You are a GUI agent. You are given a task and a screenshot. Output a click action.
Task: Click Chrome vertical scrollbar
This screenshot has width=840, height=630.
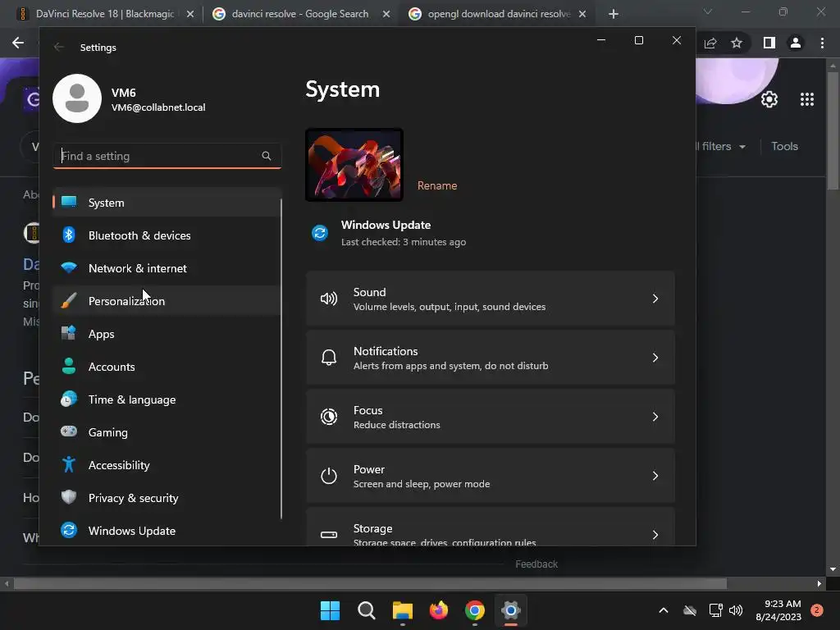[833, 131]
